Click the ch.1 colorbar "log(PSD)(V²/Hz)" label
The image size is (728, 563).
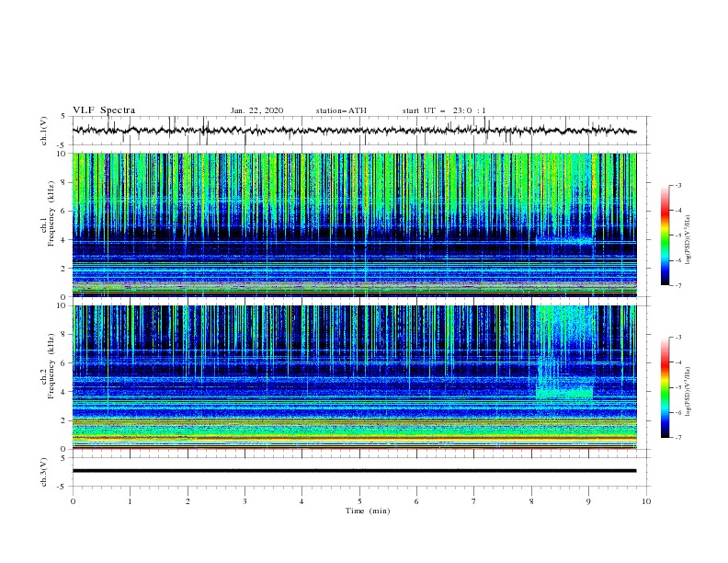coord(688,240)
